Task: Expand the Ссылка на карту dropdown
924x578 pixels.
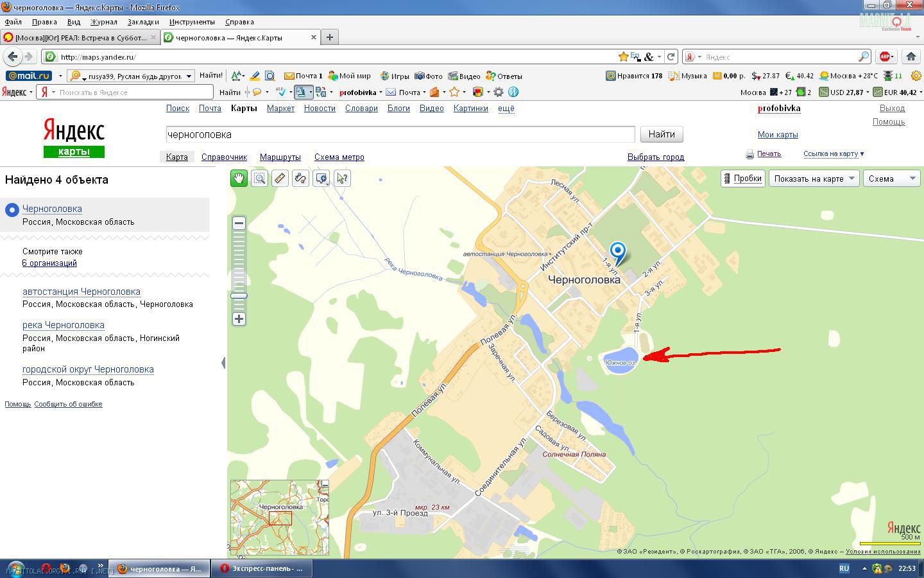Action: (x=834, y=153)
